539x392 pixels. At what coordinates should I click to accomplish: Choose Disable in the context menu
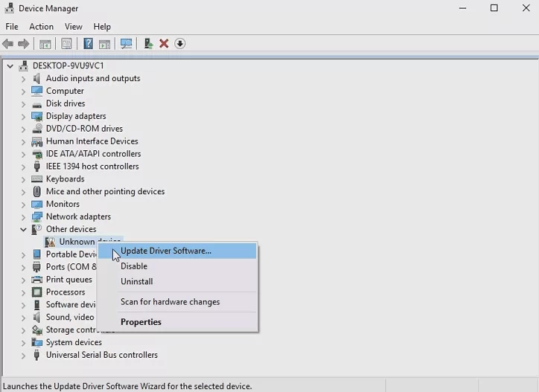177,266
